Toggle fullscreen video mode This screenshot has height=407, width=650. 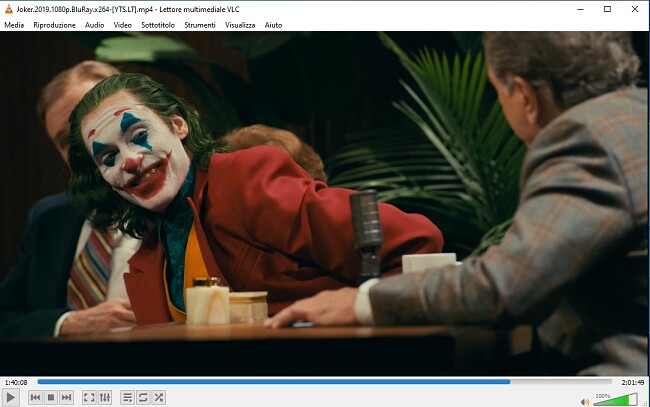[89, 398]
